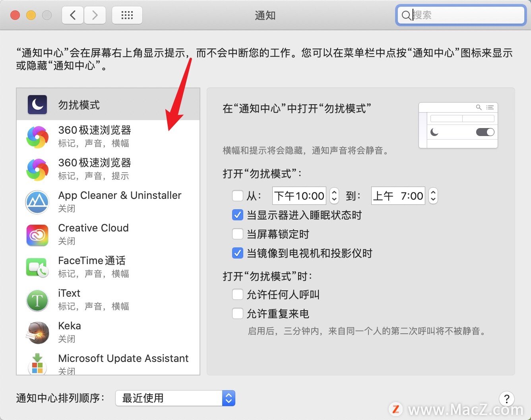
Task: Click the 搜索 search field
Action: click(461, 15)
